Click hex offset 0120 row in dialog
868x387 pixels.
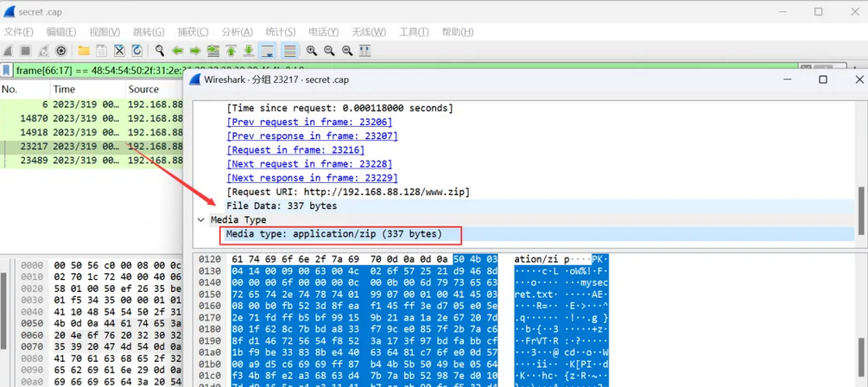tap(211, 259)
